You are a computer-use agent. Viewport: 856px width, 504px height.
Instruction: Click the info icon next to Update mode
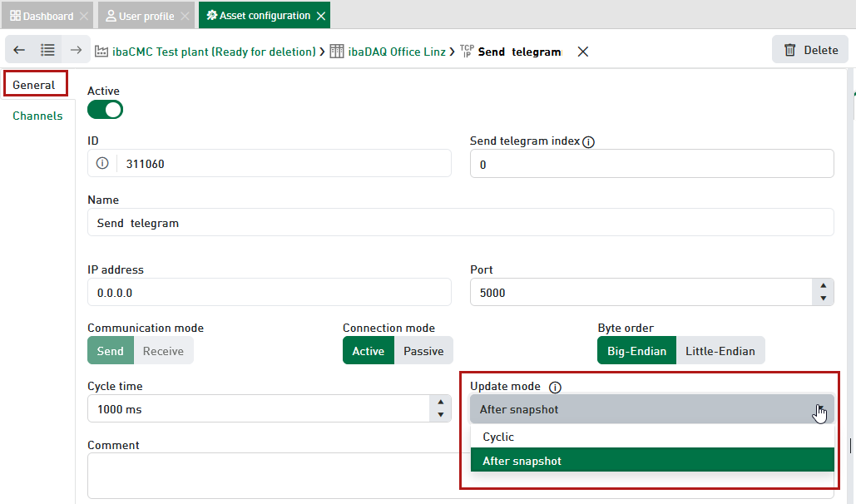click(556, 387)
